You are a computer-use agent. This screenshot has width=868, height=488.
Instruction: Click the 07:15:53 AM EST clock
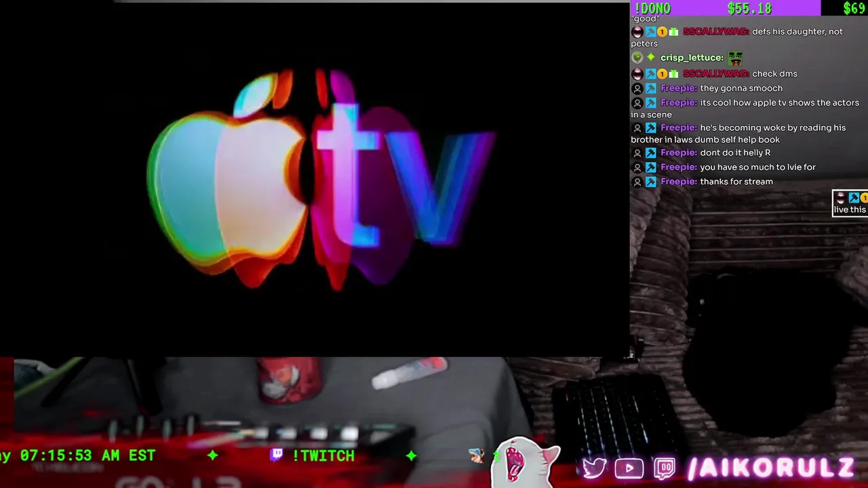point(87,455)
